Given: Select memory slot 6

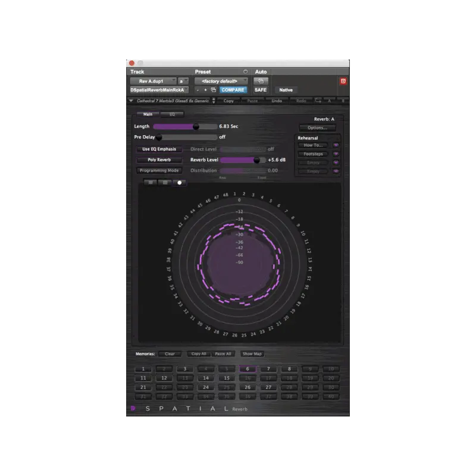Looking at the screenshot, I should pos(248,369).
